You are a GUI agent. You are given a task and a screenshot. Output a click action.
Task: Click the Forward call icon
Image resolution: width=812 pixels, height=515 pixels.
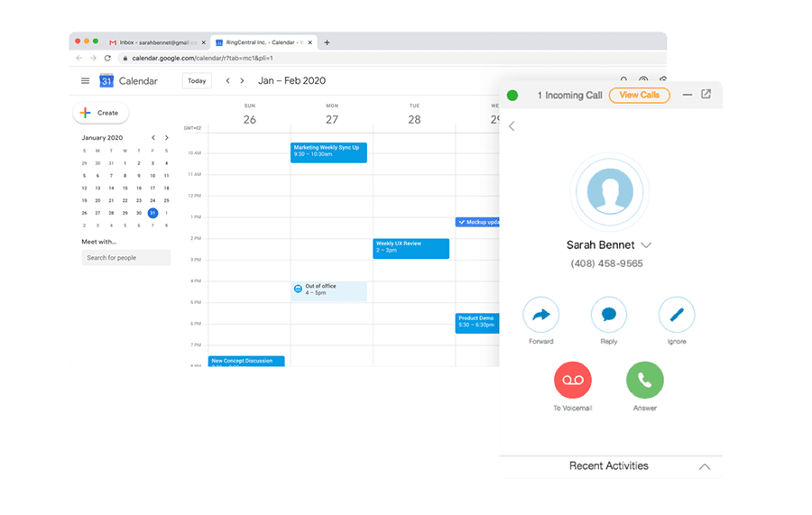540,316
